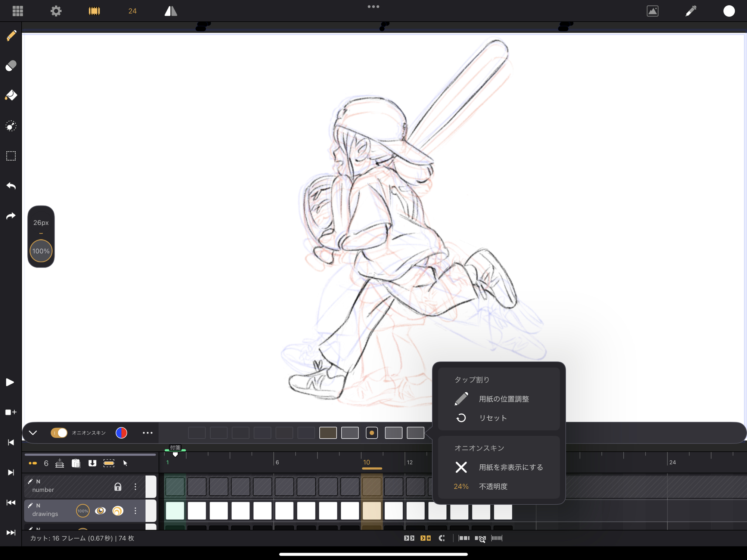Select 用紙の位置調整 from popup menu
The height and width of the screenshot is (560, 747).
pyautogui.click(x=503, y=399)
